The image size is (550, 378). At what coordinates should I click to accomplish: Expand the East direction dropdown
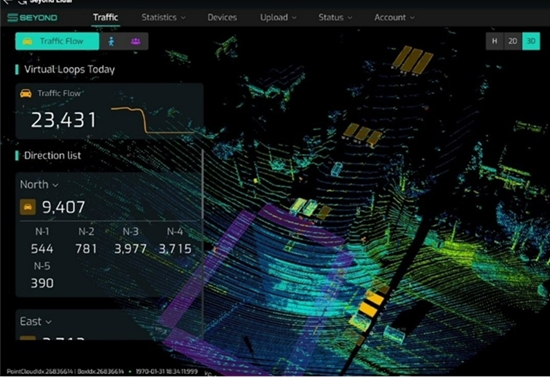pos(35,321)
